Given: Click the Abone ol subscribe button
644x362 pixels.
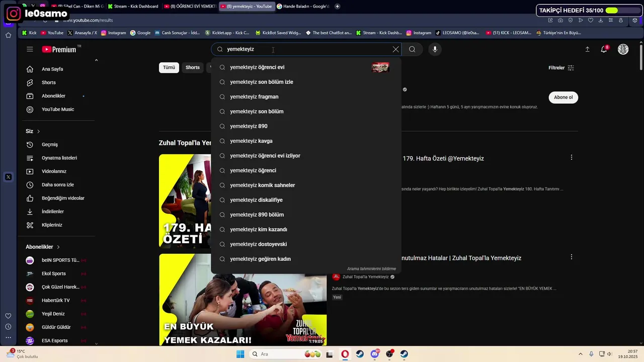Looking at the screenshot, I should (x=563, y=98).
